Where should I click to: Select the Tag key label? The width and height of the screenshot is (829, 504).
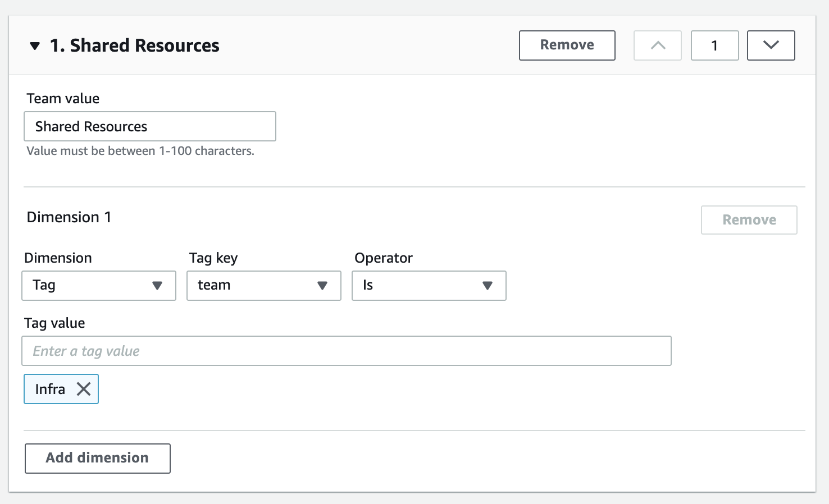(213, 258)
